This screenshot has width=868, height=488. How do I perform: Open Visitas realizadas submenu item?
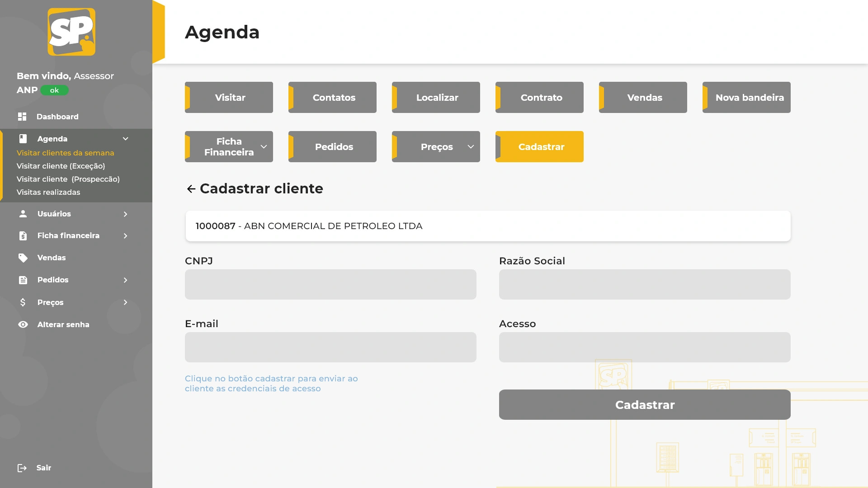tap(48, 192)
